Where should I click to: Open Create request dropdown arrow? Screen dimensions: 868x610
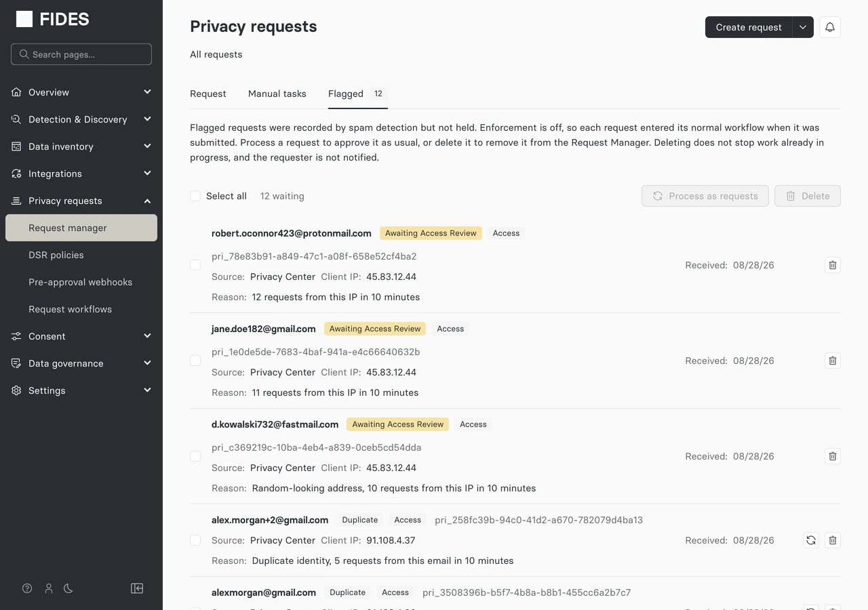point(803,27)
